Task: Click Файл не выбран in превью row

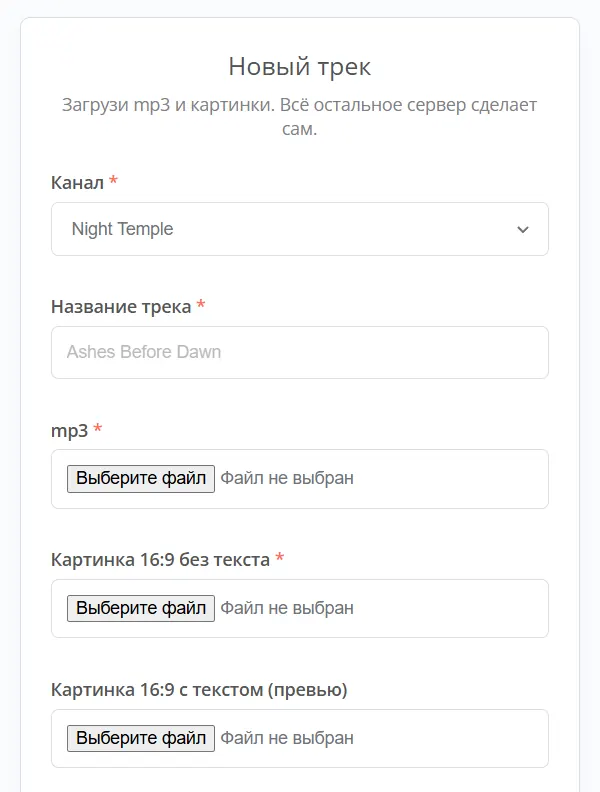Action: (287, 738)
